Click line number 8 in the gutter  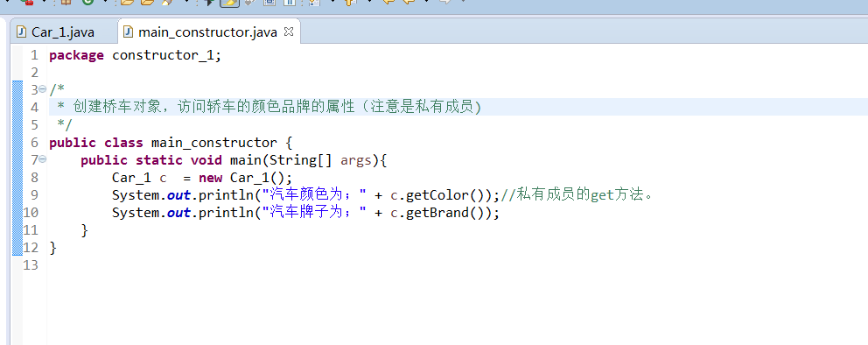(34, 178)
